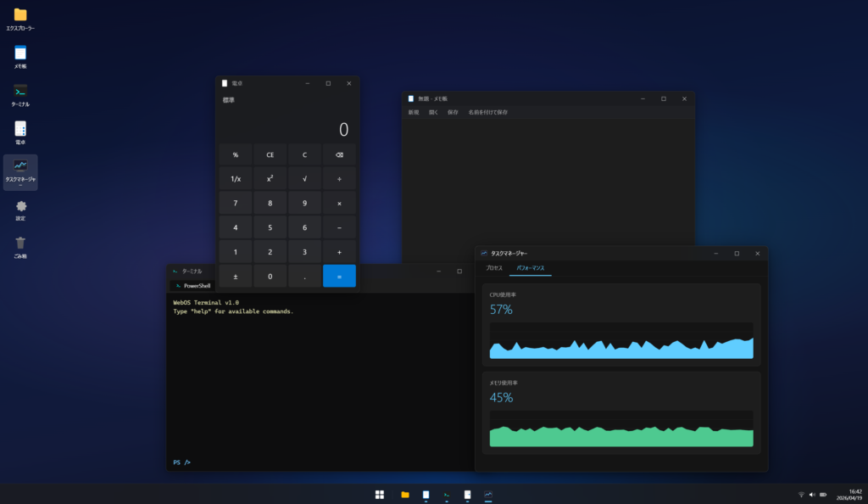The image size is (868, 504).
Task: Switch to the プロセス tab
Action: pos(494,268)
